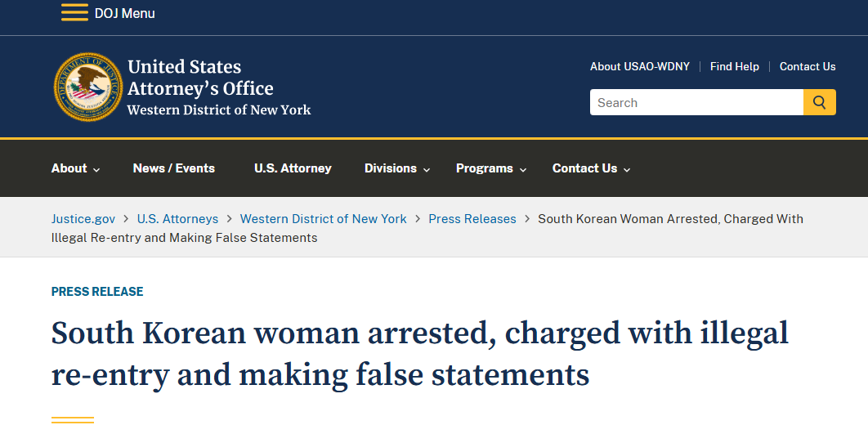
Task: Click inside the Search input field
Action: (x=696, y=102)
